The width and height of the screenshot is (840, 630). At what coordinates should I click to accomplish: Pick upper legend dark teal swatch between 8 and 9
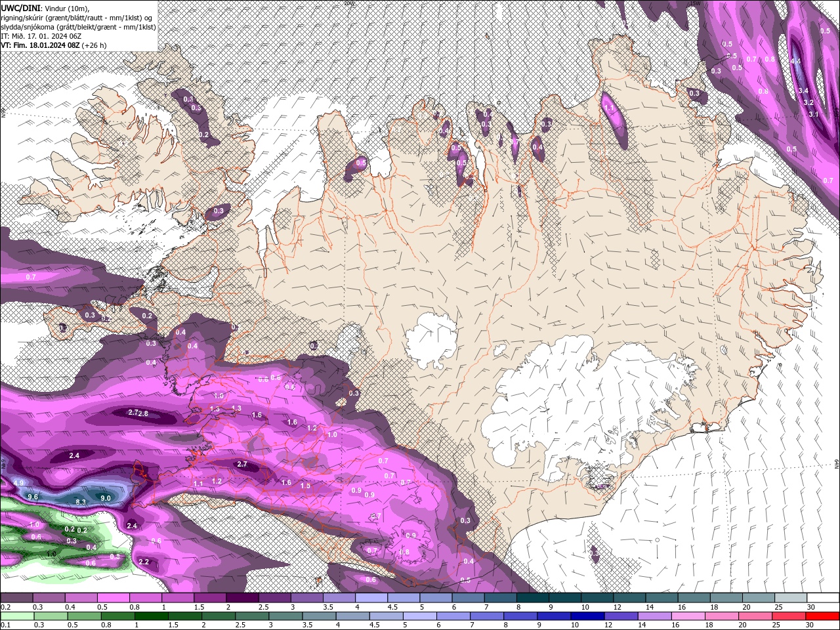point(533,598)
